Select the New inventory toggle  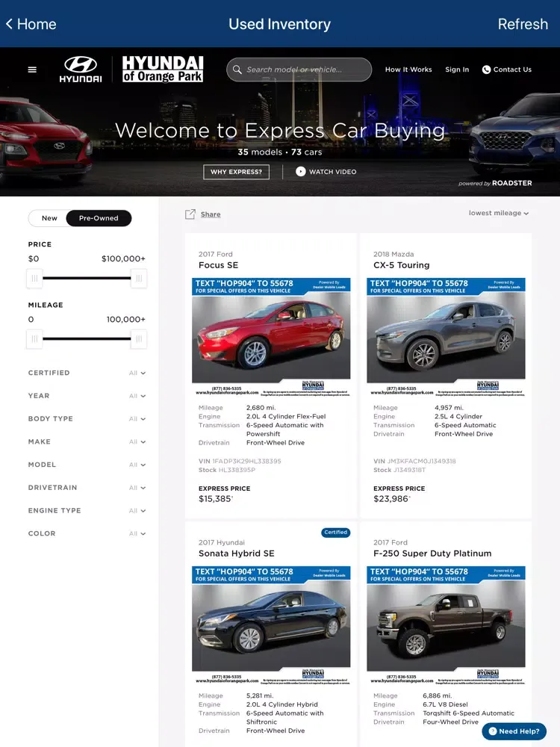click(x=49, y=218)
